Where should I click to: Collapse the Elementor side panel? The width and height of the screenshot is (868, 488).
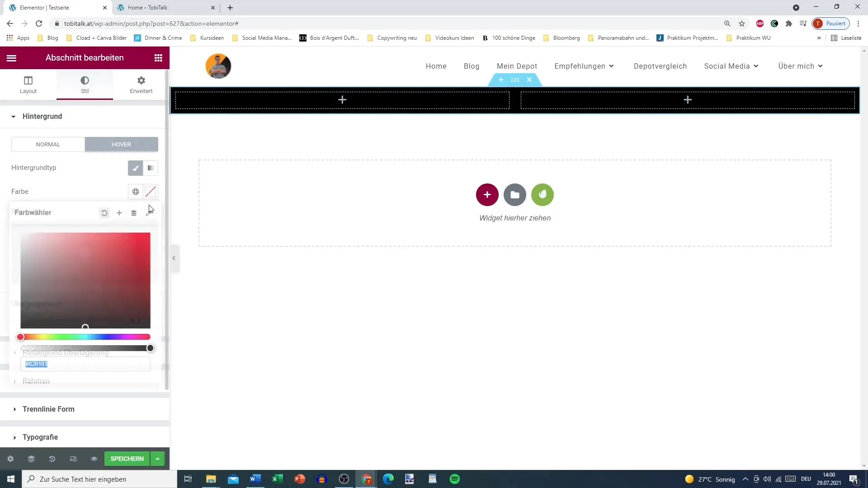[x=174, y=258]
